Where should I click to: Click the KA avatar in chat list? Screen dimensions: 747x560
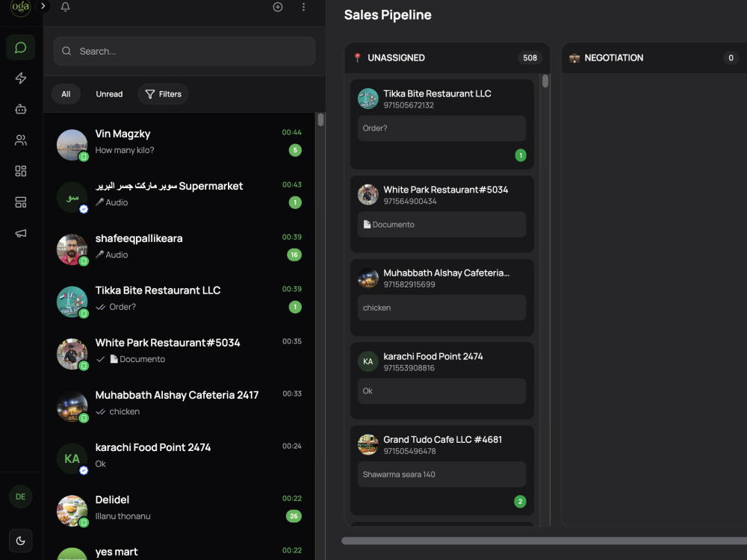(x=72, y=458)
